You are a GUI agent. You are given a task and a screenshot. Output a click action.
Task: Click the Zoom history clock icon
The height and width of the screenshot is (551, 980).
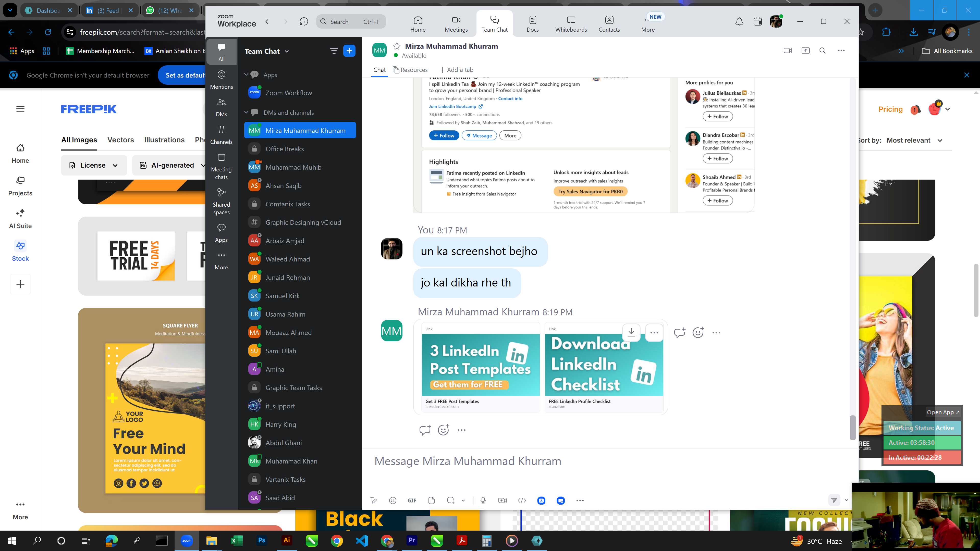304,22
